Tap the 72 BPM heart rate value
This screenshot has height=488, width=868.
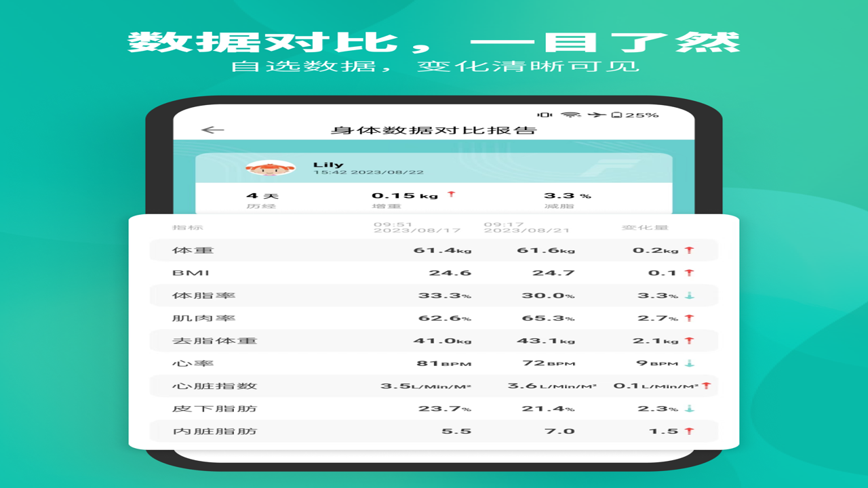549,363
